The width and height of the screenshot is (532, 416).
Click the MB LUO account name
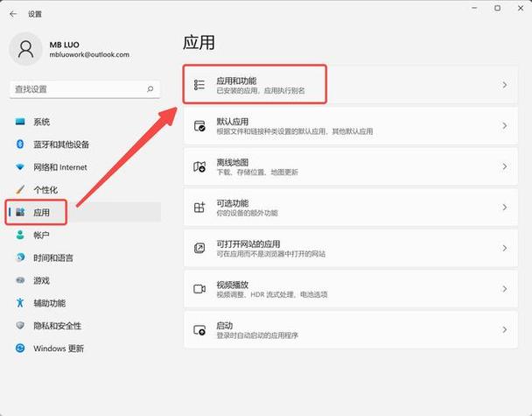[x=64, y=45]
